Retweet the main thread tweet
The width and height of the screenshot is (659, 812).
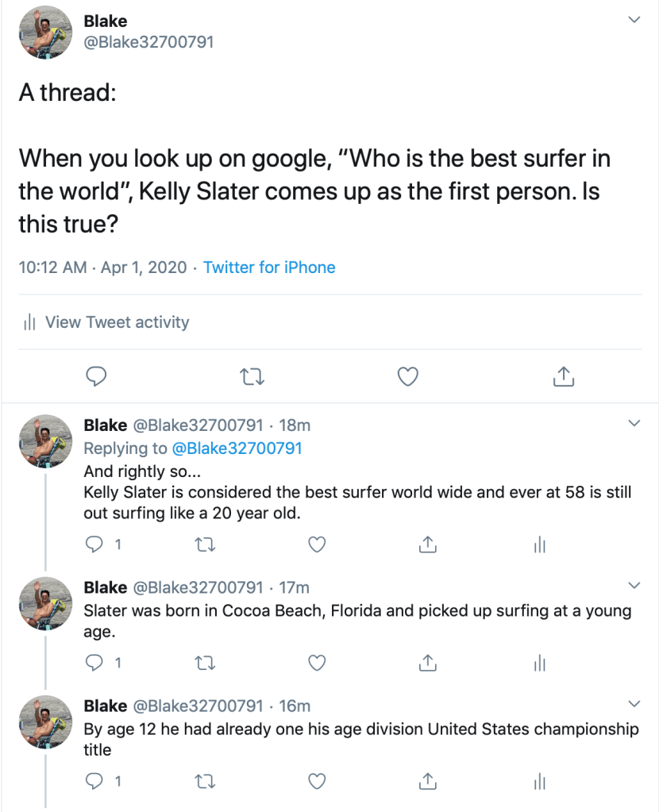click(252, 376)
